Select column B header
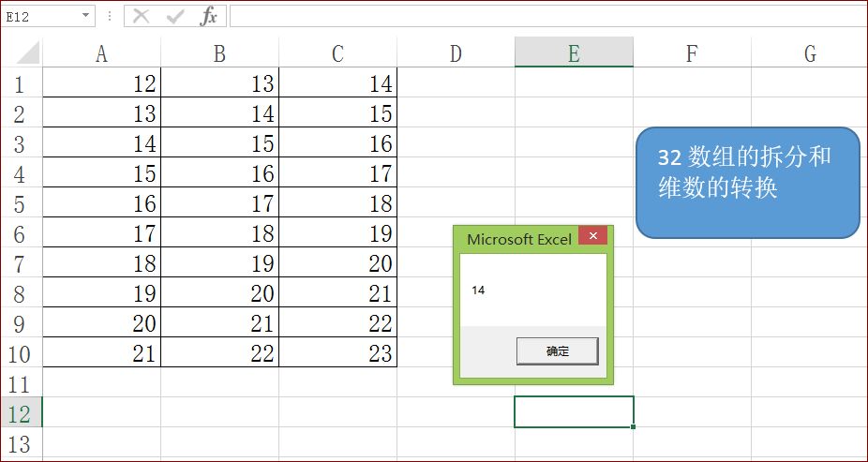Image resolution: width=868 pixels, height=462 pixels. [219, 53]
